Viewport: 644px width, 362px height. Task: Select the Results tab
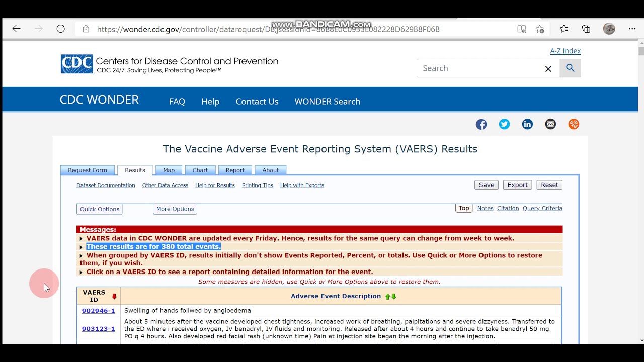(135, 170)
